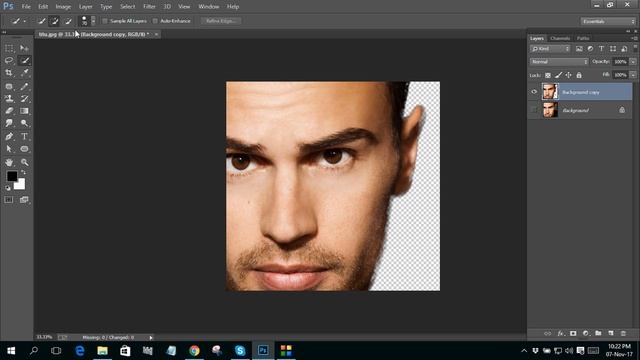Select the Smudge tool
The width and height of the screenshot is (640, 360).
coord(9,123)
